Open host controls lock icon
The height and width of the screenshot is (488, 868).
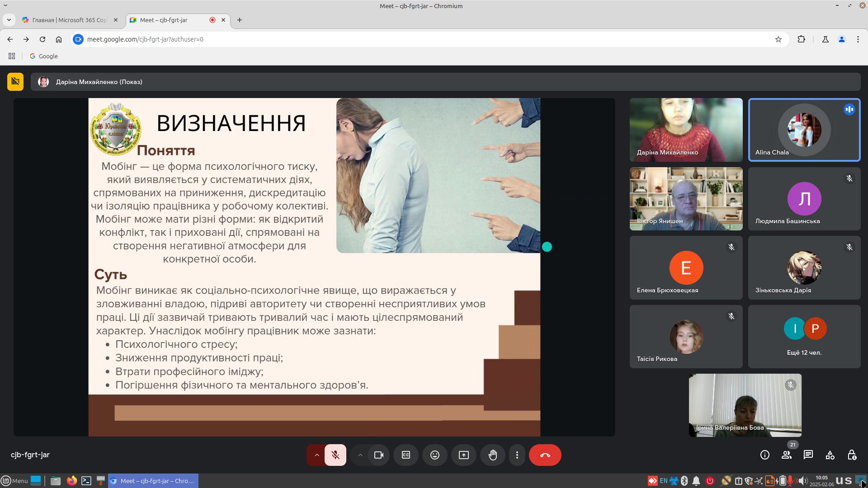pos(852,455)
